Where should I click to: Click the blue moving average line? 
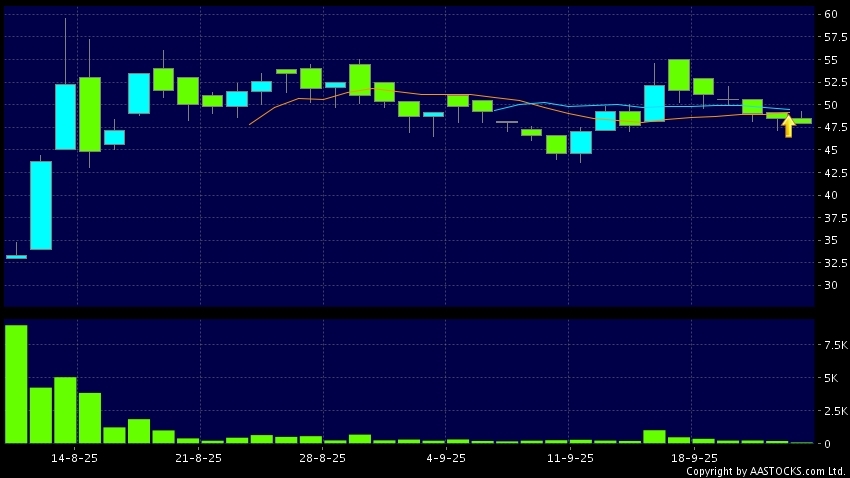point(640,106)
